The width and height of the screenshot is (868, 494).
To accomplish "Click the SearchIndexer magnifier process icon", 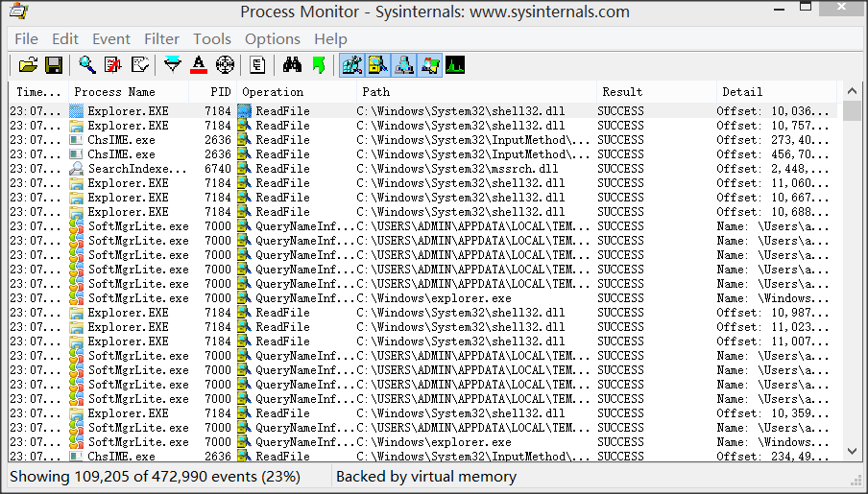I will tap(77, 169).
